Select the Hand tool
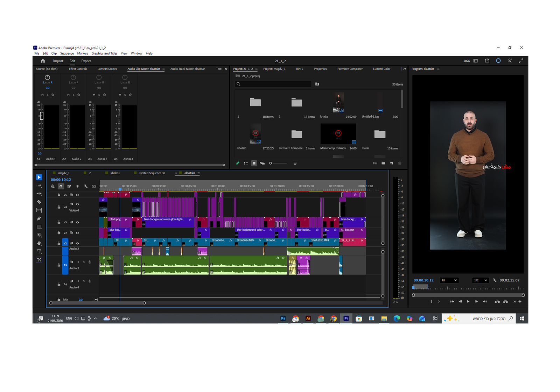Screen dimensions: 560x392 pyautogui.click(x=39, y=243)
